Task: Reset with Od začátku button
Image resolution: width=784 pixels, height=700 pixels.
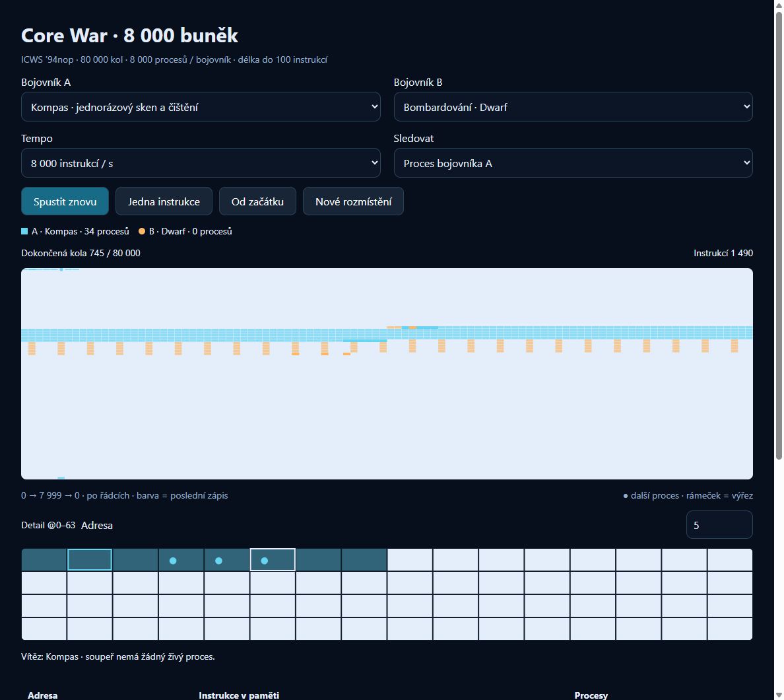Action: [257, 201]
